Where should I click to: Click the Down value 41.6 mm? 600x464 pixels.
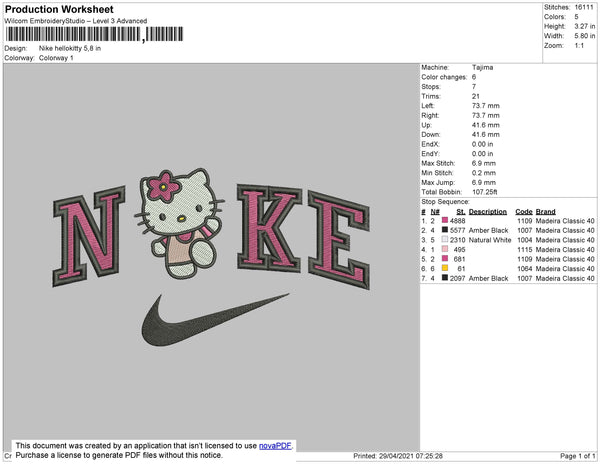click(x=486, y=134)
